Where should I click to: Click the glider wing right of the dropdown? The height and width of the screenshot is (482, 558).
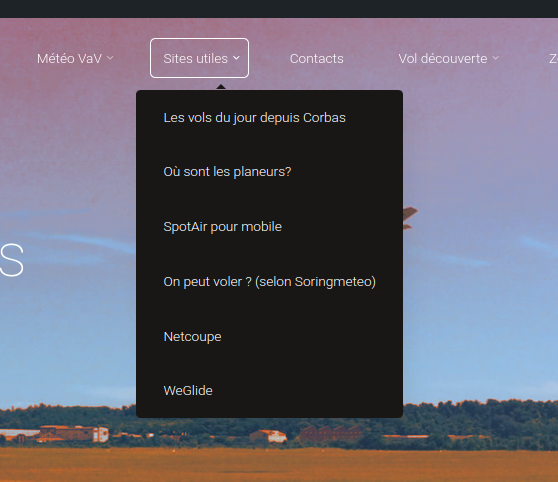409,217
